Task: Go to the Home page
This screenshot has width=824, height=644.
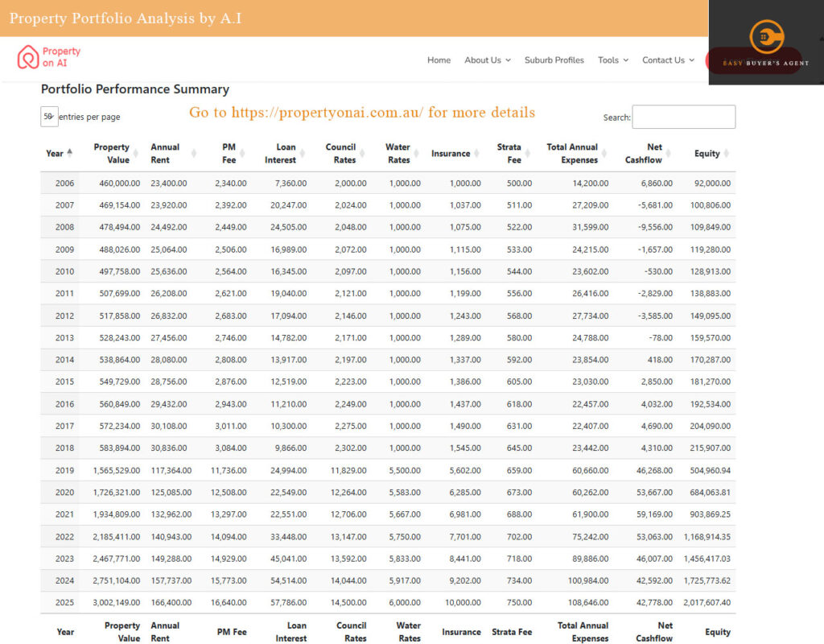Action: pyautogui.click(x=439, y=60)
